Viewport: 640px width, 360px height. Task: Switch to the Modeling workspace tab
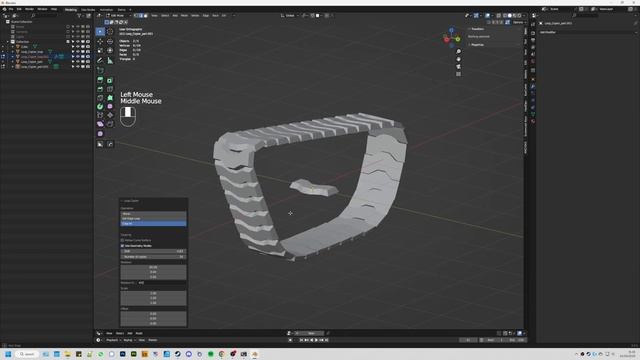[71, 9]
